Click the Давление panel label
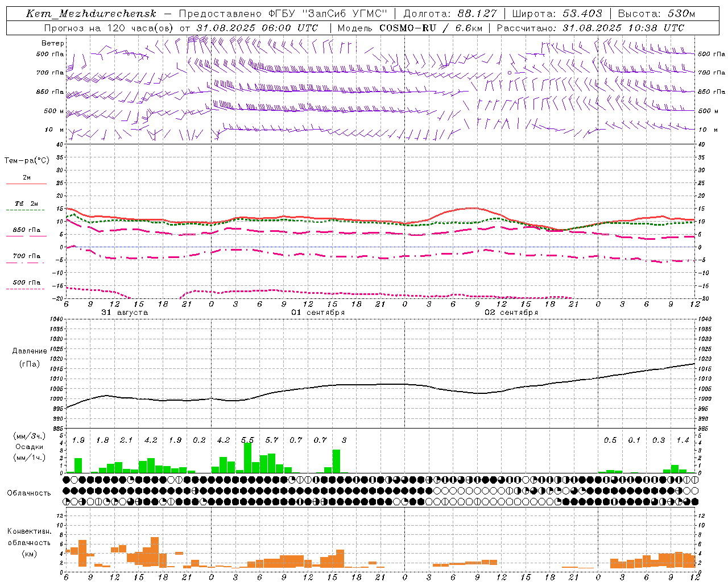728x582 pixels. [30, 351]
